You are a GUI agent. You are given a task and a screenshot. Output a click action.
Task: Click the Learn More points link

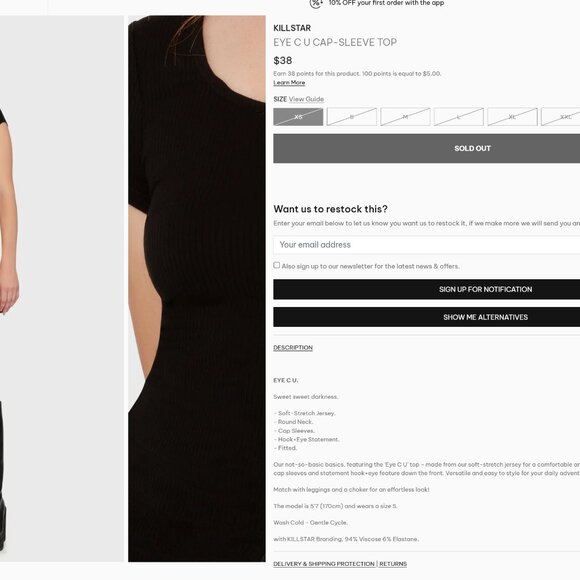click(x=289, y=82)
